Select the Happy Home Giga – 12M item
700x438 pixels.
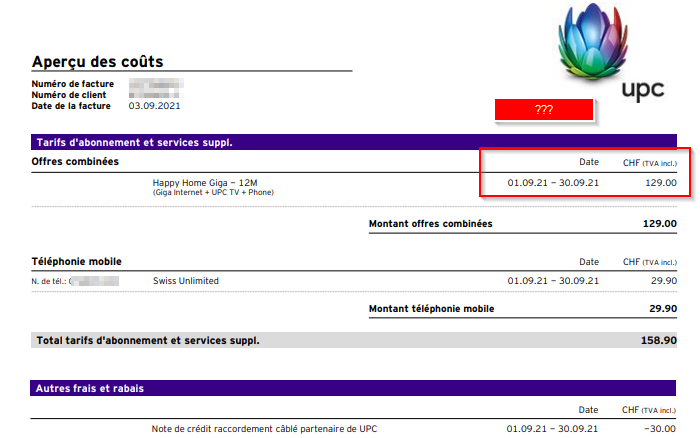205,183
